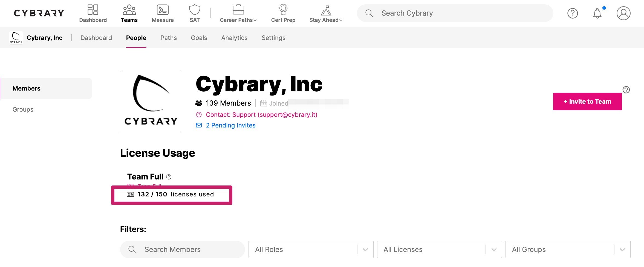Open the Teams navigation item
This screenshot has width=644, height=267.
click(x=129, y=13)
